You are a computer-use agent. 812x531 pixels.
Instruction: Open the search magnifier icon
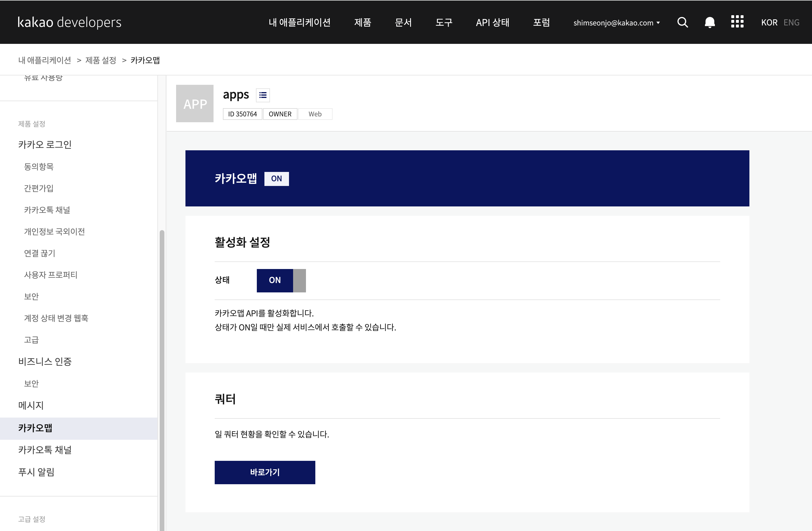point(682,23)
